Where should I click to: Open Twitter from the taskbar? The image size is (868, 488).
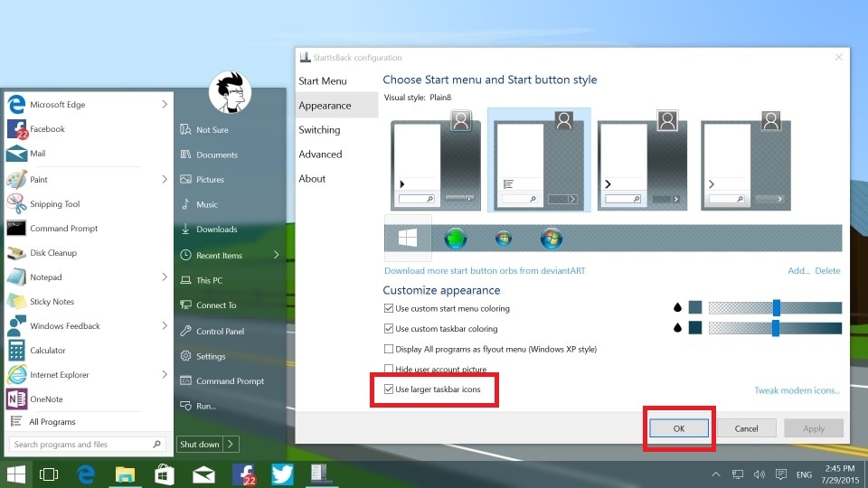[282, 474]
